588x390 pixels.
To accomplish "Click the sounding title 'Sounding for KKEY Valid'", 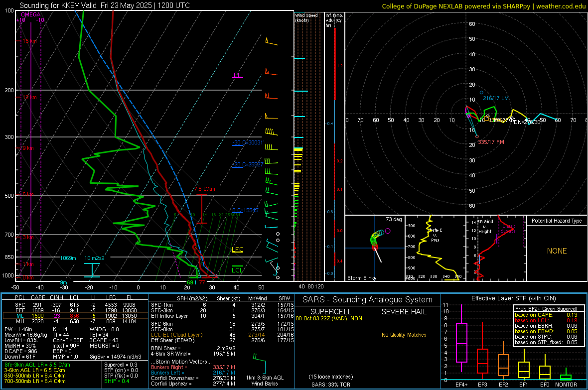I will [58, 5].
